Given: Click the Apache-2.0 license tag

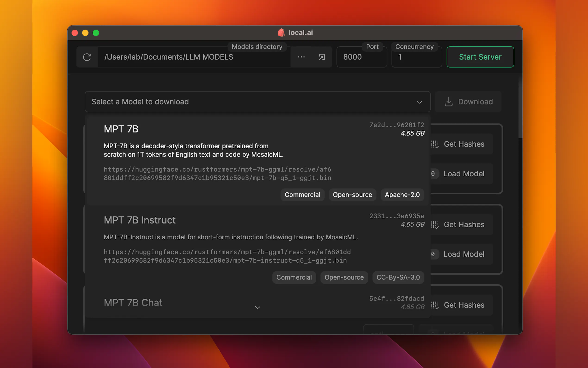Looking at the screenshot, I should click(402, 195).
